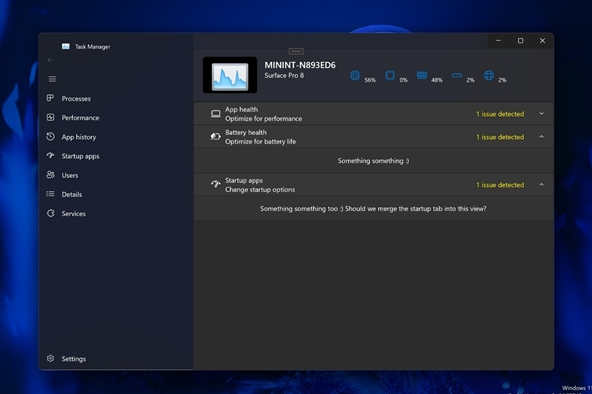
Task: Collapse the Startup apps section chevron
Action: (541, 185)
